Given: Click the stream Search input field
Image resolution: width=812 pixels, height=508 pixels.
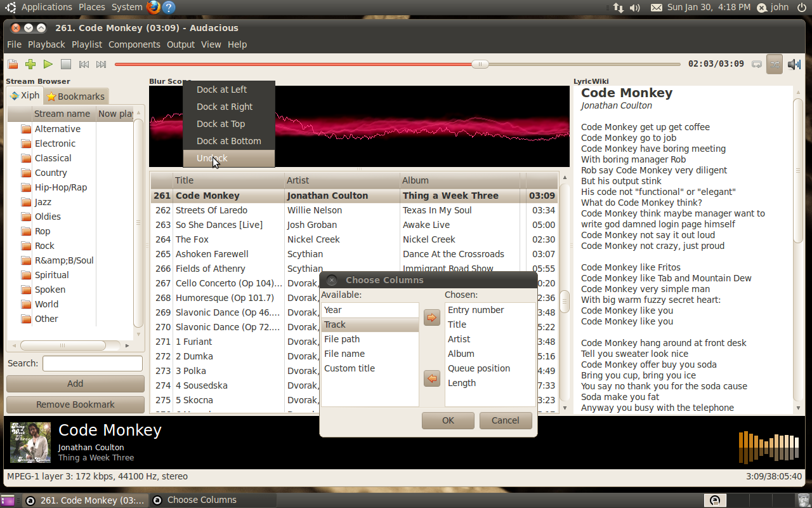Looking at the screenshot, I should click(93, 363).
